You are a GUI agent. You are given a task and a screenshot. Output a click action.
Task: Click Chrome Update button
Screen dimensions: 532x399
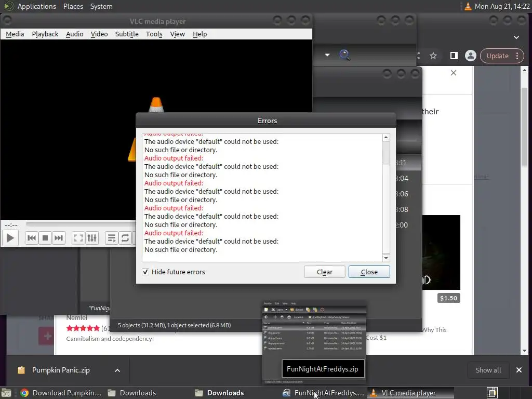[x=497, y=56]
